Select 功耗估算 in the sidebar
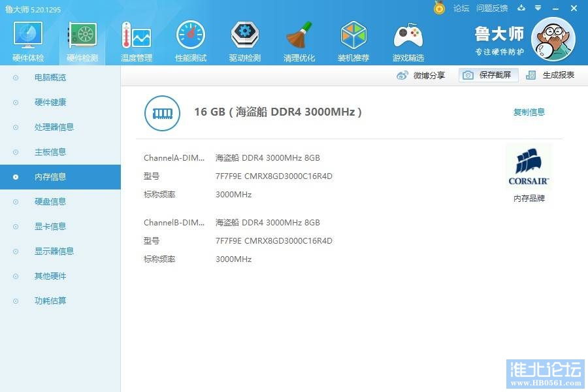588x392 pixels. pos(60,301)
